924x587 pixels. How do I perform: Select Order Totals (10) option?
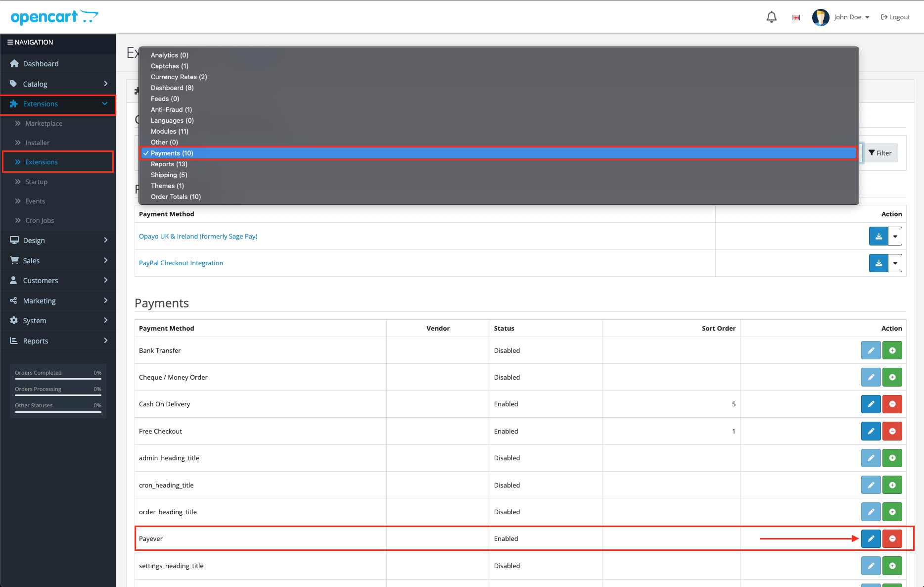[499, 196]
